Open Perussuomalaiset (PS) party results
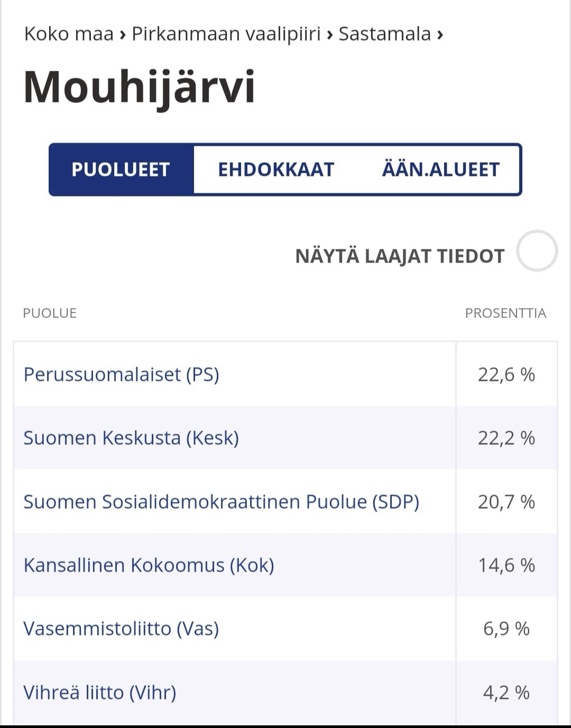 (121, 375)
